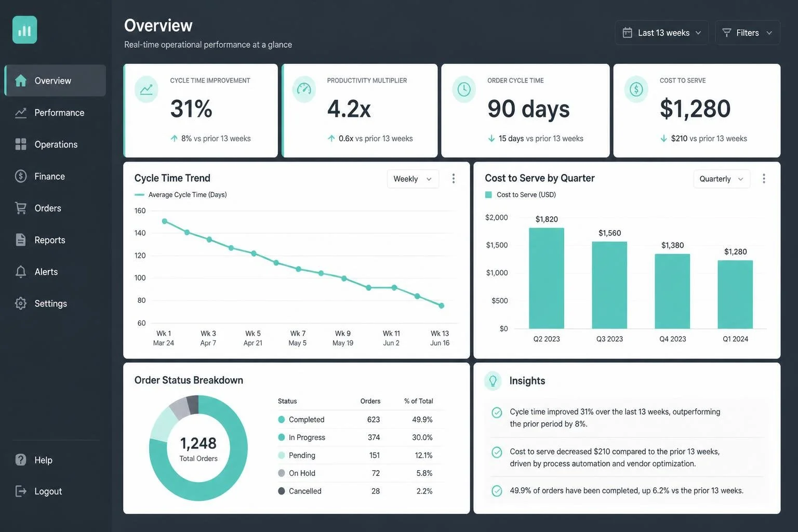Viewport: 798px width, 532px height.
Task: Expand the Weekly interval dropdown
Action: point(413,179)
